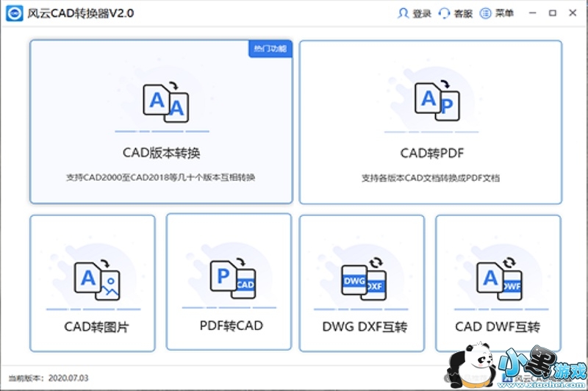588x391 pixels.
Task: Click the DWG DXF互转 label
Action: [365, 327]
